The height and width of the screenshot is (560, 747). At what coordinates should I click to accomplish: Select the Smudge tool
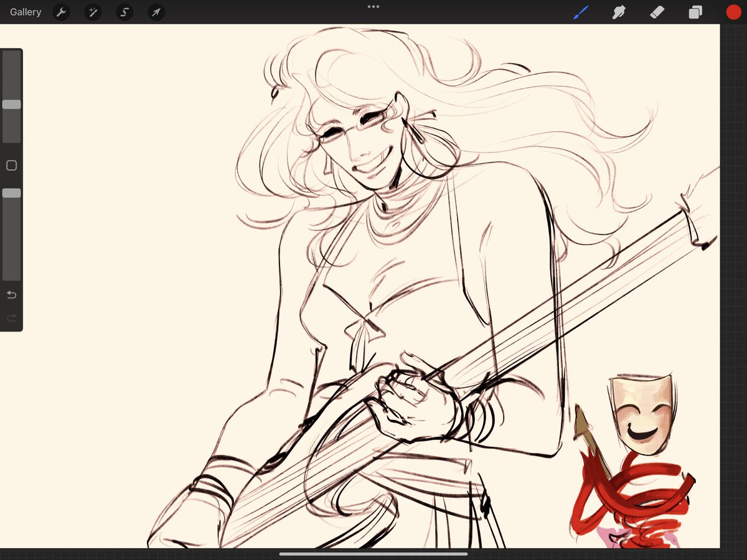pos(619,12)
